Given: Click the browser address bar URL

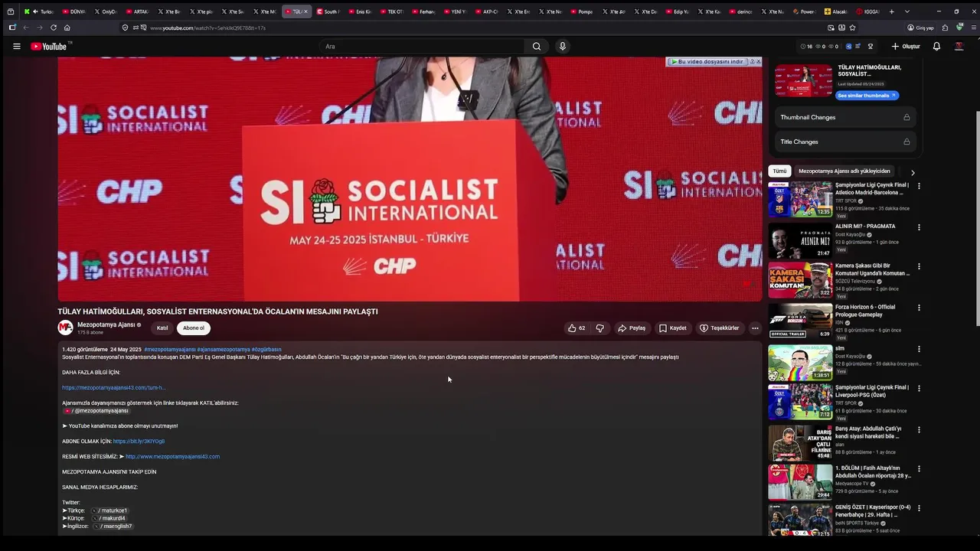Looking at the screenshot, I should point(207,28).
